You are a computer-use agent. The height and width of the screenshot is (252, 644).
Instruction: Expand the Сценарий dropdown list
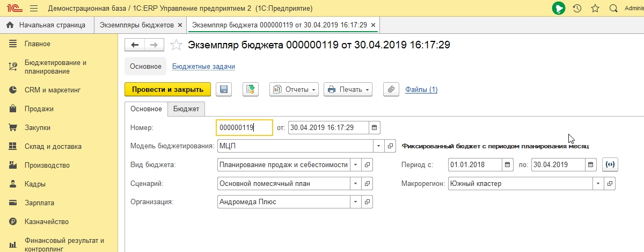pos(355,183)
